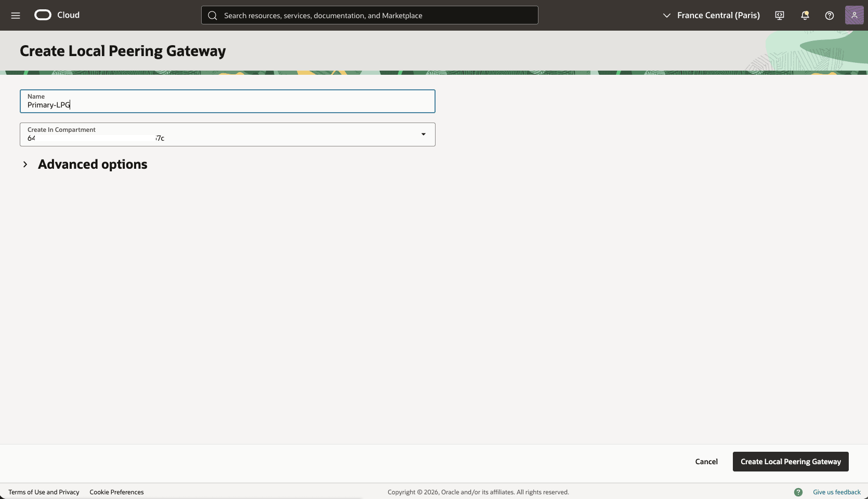Open the Create In Compartment dropdown

click(227, 134)
